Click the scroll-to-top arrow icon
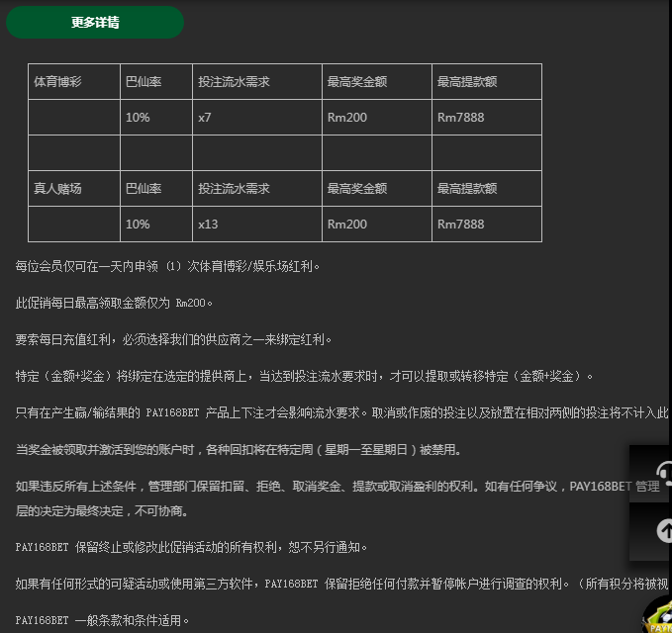 (661, 531)
